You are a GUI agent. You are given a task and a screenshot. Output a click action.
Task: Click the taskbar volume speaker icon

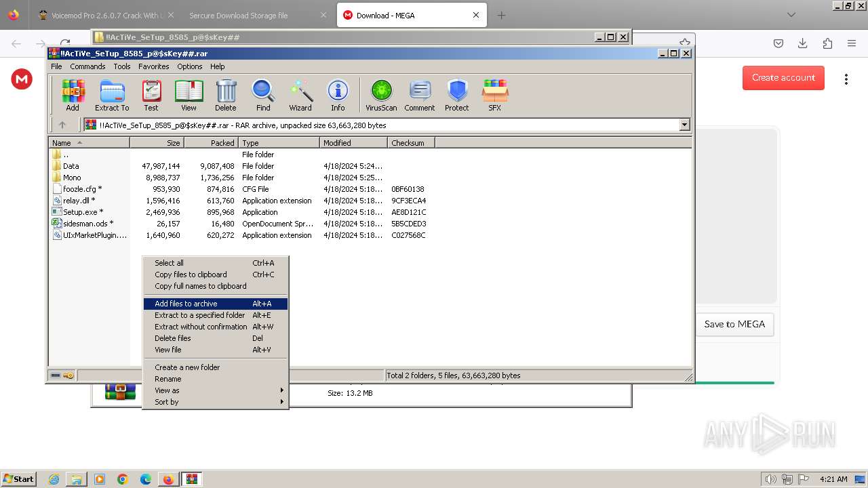(x=770, y=479)
